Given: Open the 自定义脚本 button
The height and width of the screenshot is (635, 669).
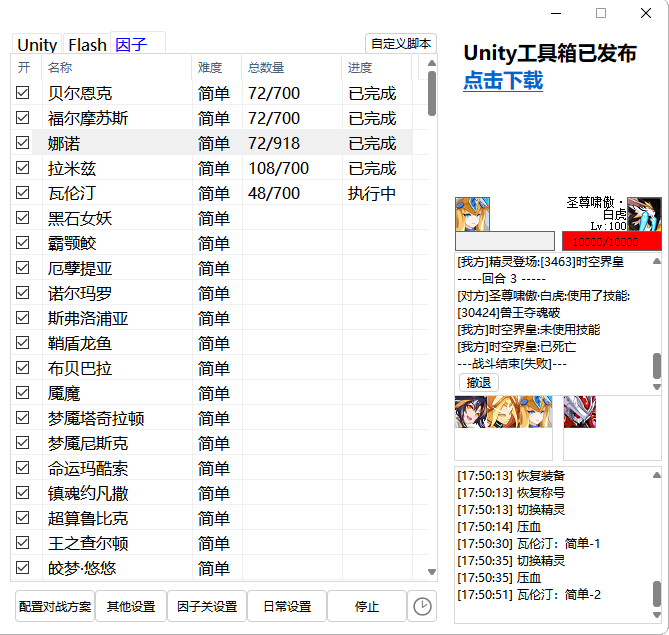Looking at the screenshot, I should tap(401, 44).
